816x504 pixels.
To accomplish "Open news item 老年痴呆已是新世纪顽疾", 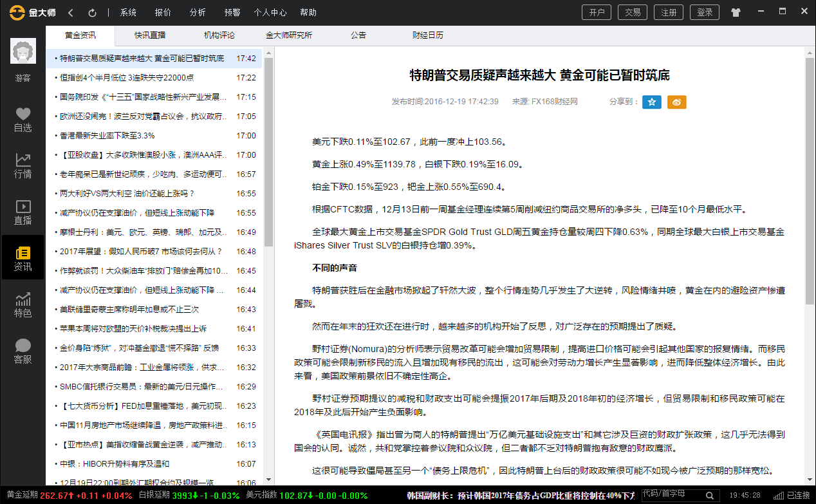I will pos(154,174).
